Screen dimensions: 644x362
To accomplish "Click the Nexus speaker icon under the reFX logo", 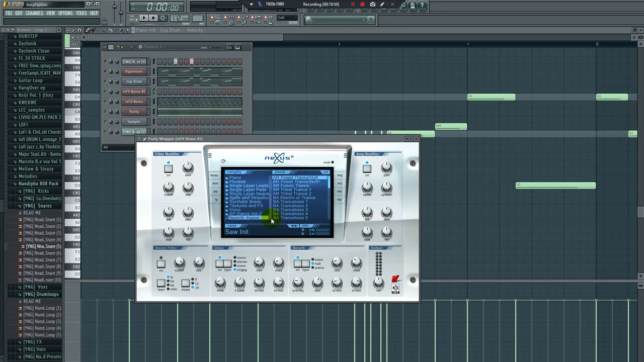I will pyautogui.click(x=395, y=289).
